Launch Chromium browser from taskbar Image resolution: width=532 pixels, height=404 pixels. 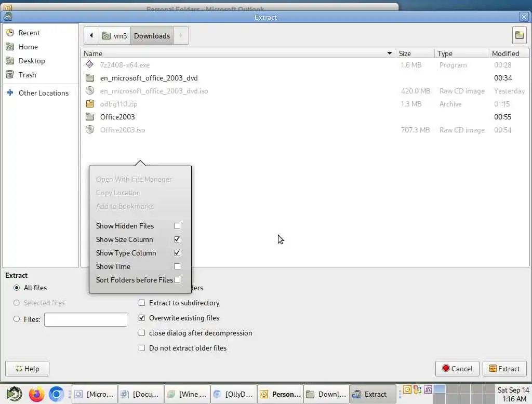click(56, 394)
